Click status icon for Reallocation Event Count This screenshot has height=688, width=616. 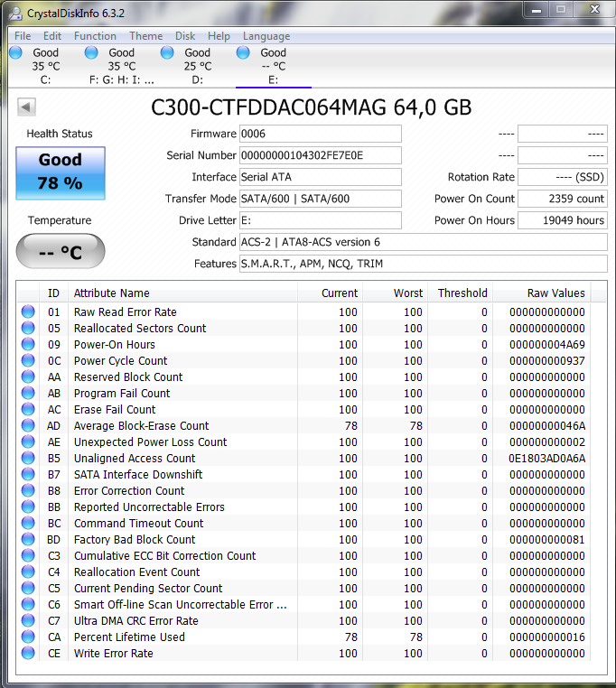coord(28,572)
